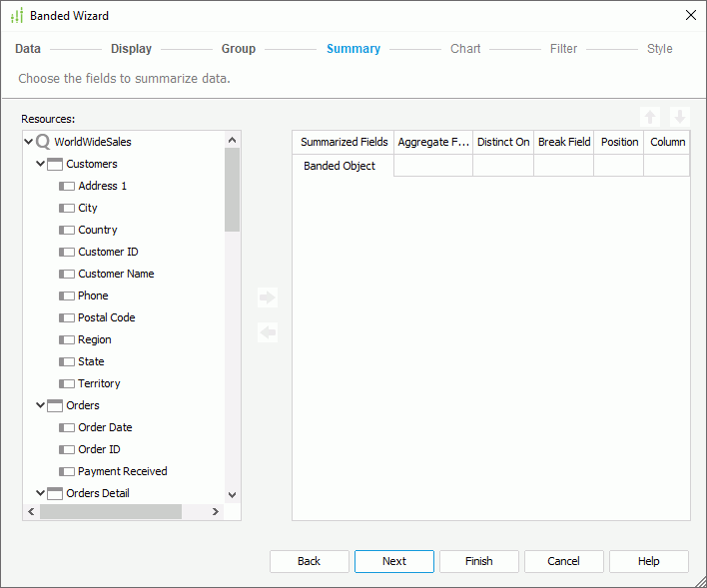Switch to the Group step
The width and height of the screenshot is (707, 588).
pyautogui.click(x=238, y=49)
